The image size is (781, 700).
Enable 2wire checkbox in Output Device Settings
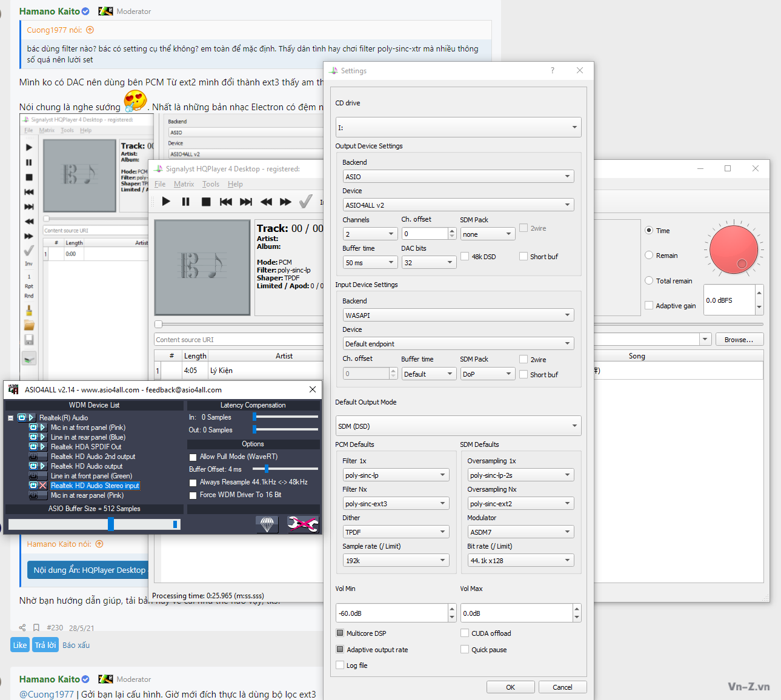[523, 228]
